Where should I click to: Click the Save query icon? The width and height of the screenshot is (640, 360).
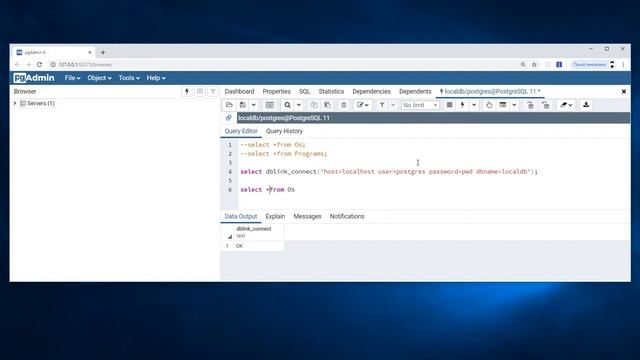[x=243, y=105]
